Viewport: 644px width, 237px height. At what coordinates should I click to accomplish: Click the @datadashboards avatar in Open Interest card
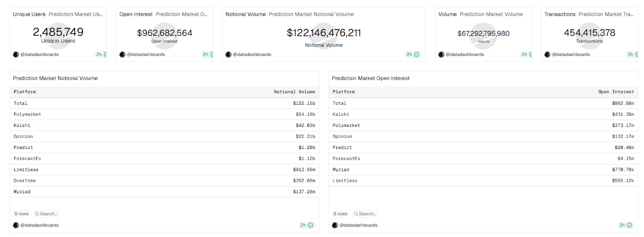(122, 55)
